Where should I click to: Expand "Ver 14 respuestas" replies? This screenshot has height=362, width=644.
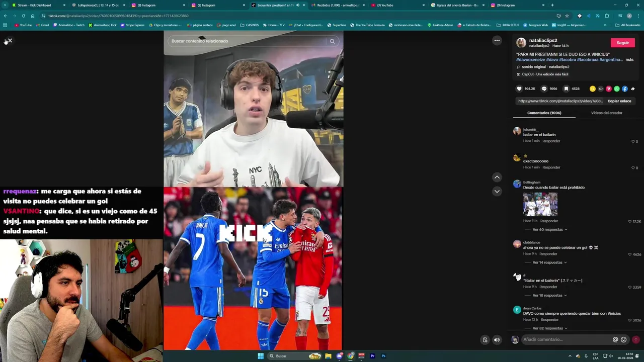pos(550,262)
